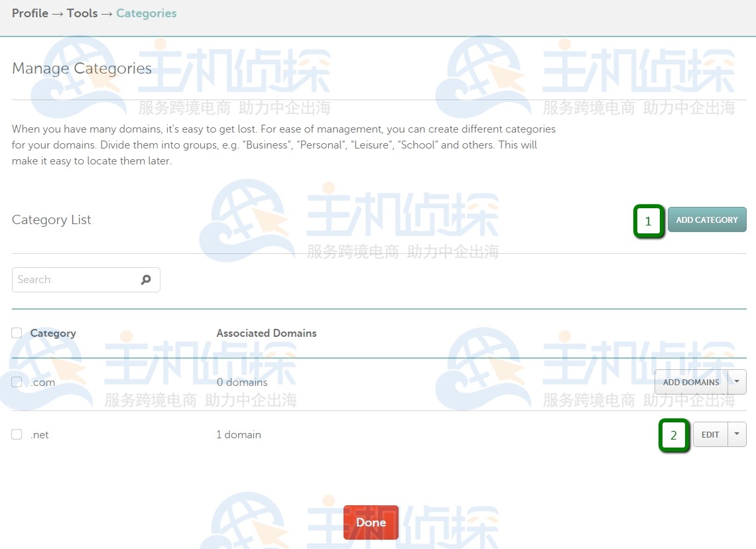Viewport: 756px width, 549px height.
Task: Click Tools in the breadcrumb
Action: 82,13
